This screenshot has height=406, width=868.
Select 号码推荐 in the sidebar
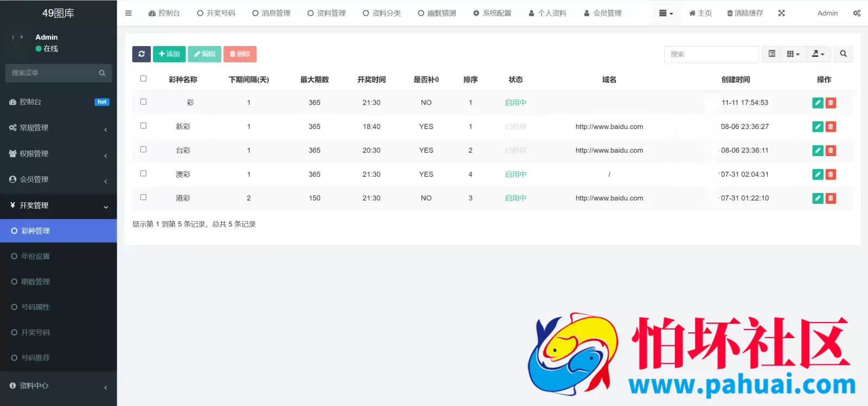tap(58, 358)
